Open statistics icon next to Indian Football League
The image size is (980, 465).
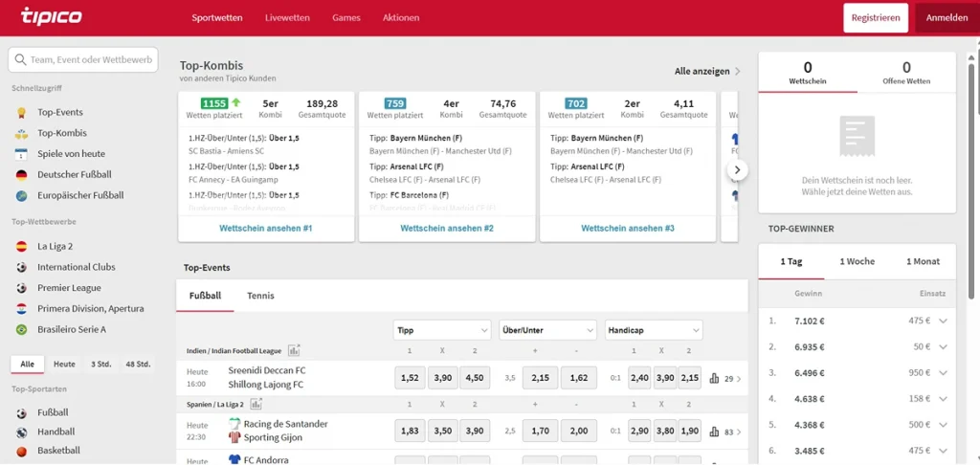(x=294, y=350)
